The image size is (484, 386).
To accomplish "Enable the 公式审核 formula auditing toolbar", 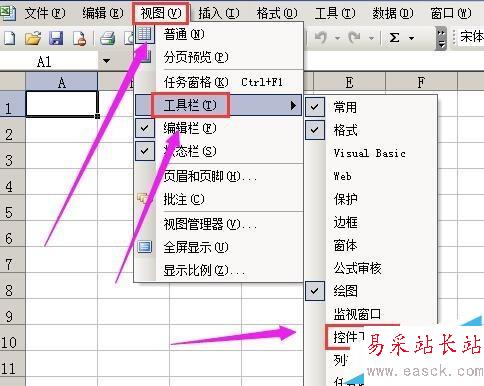I will point(371,268).
